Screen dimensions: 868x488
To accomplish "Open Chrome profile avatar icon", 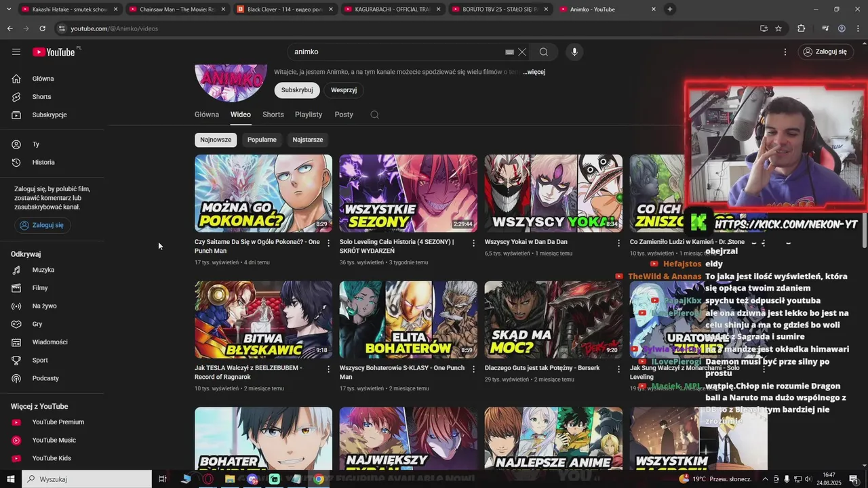I will (842, 28).
